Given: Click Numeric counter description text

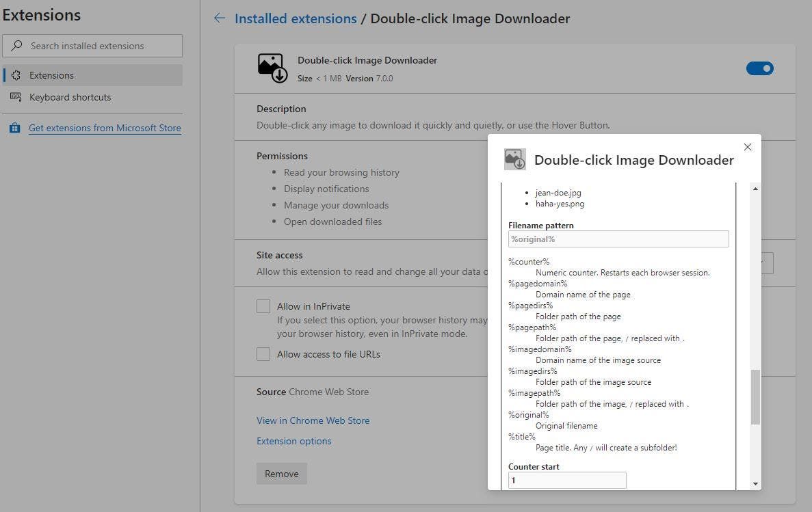Looking at the screenshot, I should [x=623, y=272].
